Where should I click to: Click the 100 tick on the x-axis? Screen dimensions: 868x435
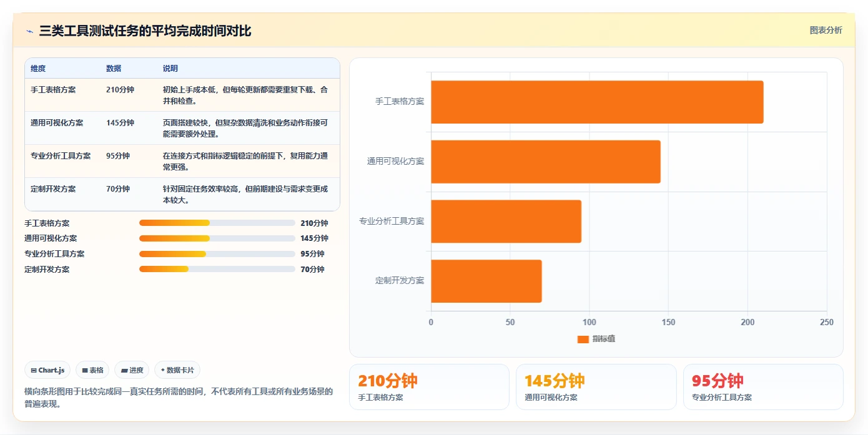(589, 323)
